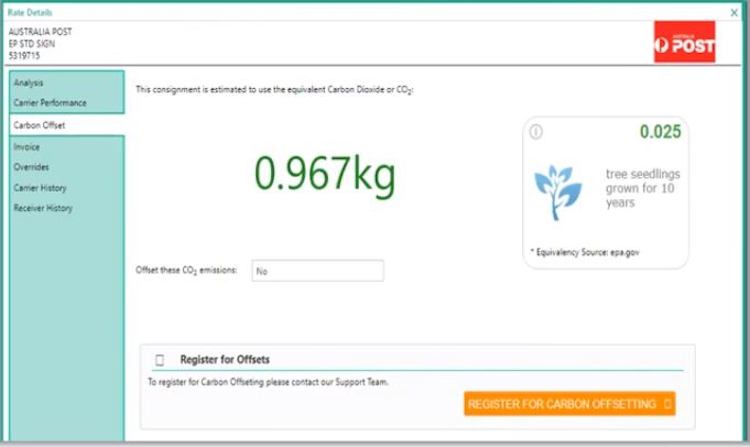Click the Register for Offsets heading
750x447 pixels.
[x=225, y=360]
